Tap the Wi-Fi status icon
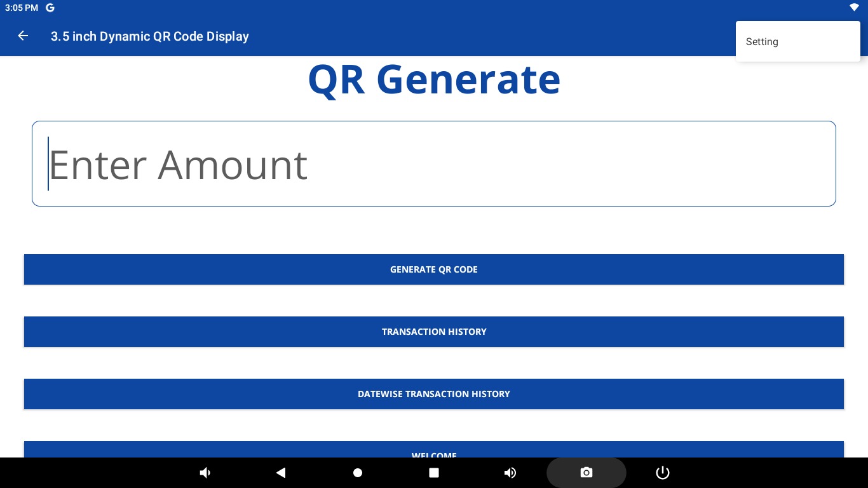The height and width of the screenshot is (488, 868). [854, 8]
